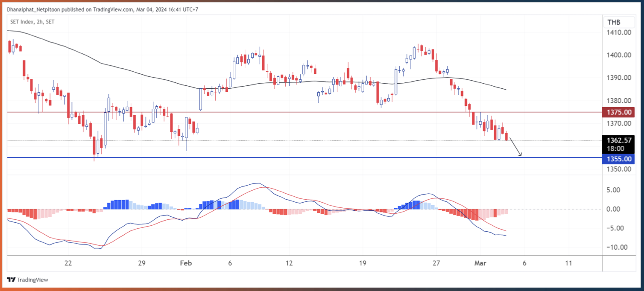
Task: Click the date label 6 right after Mar
Action: click(x=524, y=263)
